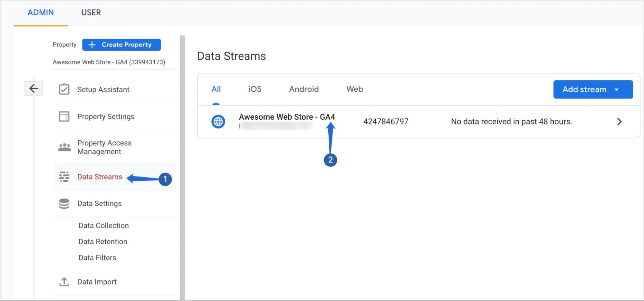Select the Awesome Web Store - GA4 stream name

(x=287, y=117)
